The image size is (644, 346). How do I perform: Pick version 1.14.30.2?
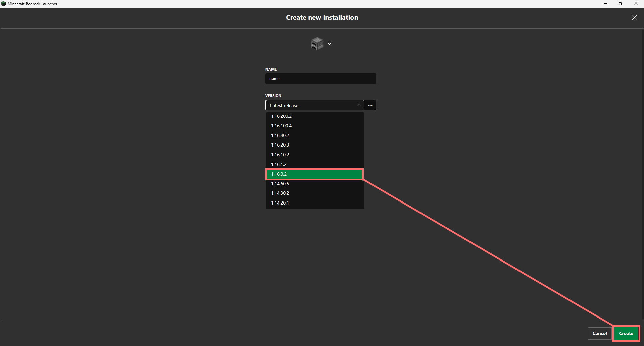pos(315,193)
